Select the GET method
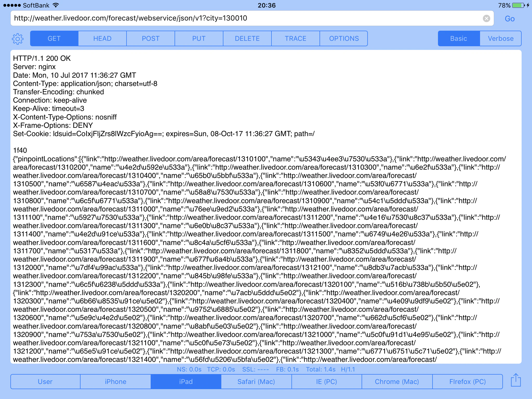The image size is (532, 399). (x=54, y=38)
